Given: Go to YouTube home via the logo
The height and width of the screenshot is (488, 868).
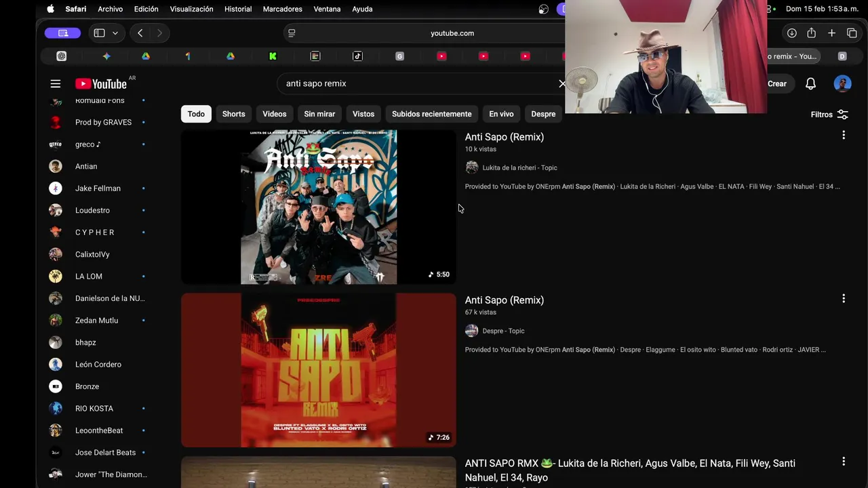Looking at the screenshot, I should pos(101,84).
